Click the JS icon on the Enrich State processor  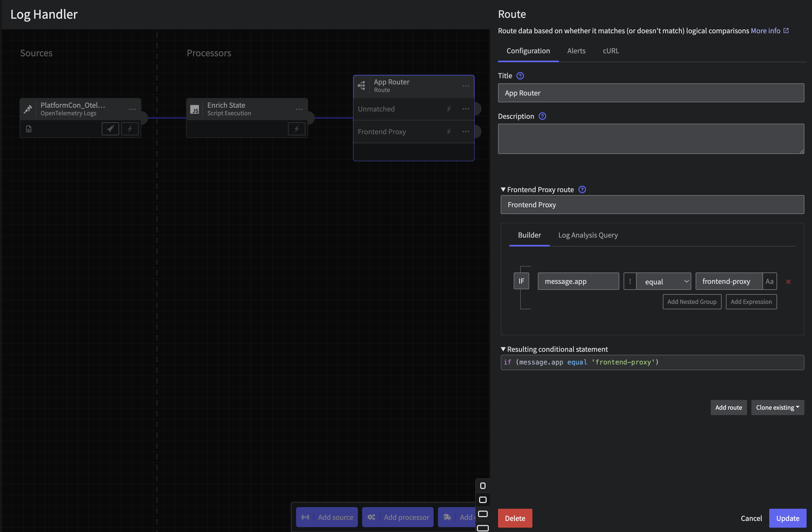tap(195, 109)
